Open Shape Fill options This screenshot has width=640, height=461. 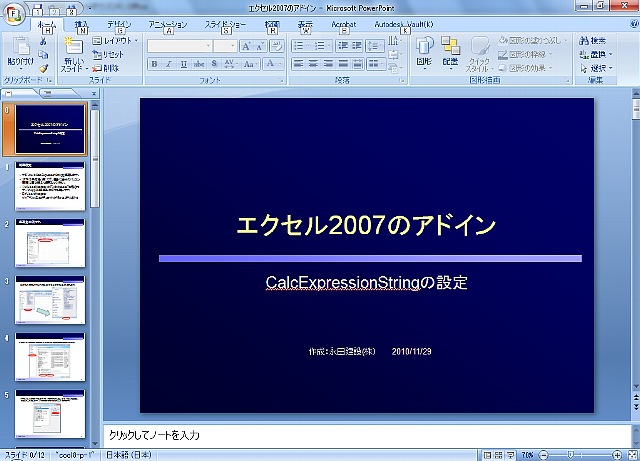pyautogui.click(x=533, y=40)
